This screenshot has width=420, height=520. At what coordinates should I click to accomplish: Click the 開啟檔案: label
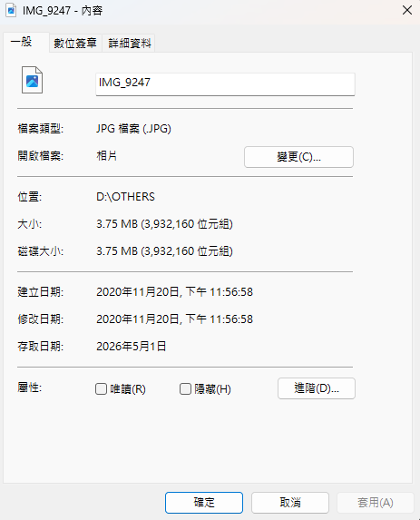tap(41, 155)
